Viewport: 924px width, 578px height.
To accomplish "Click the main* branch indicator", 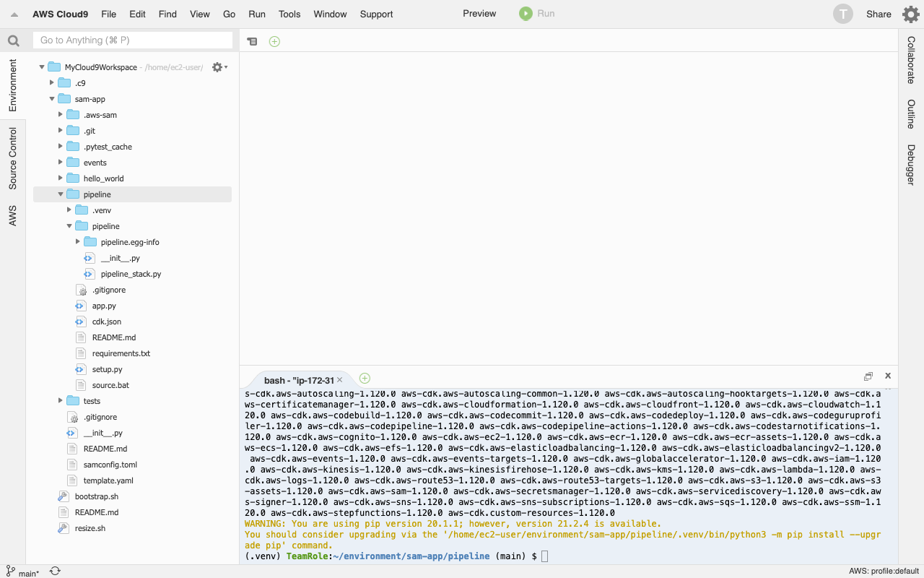I will 23,572.
